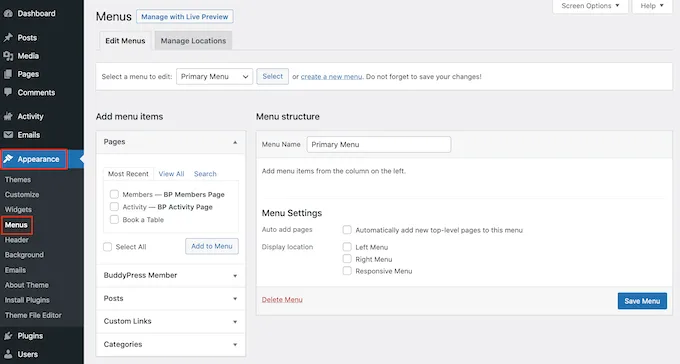Click the Posts pushpin icon
This screenshot has height=364, width=680.
[x=8, y=38]
